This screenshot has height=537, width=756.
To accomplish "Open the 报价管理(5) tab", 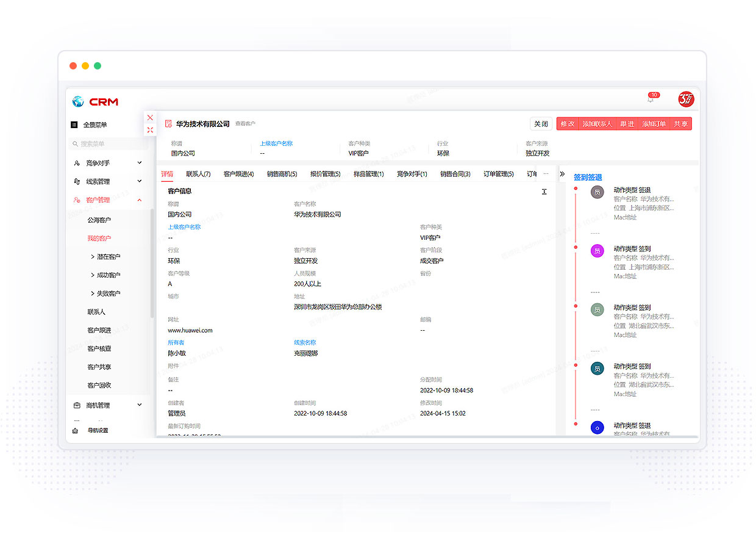I will pos(326,174).
